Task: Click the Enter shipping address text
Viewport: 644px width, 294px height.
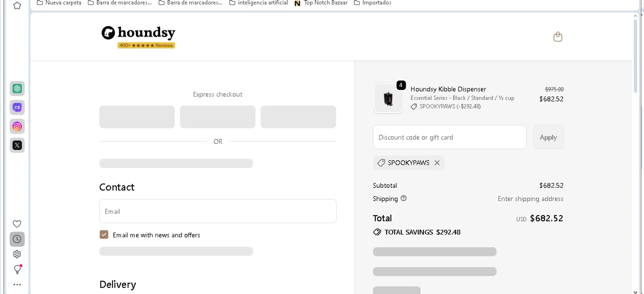Action: coord(531,199)
